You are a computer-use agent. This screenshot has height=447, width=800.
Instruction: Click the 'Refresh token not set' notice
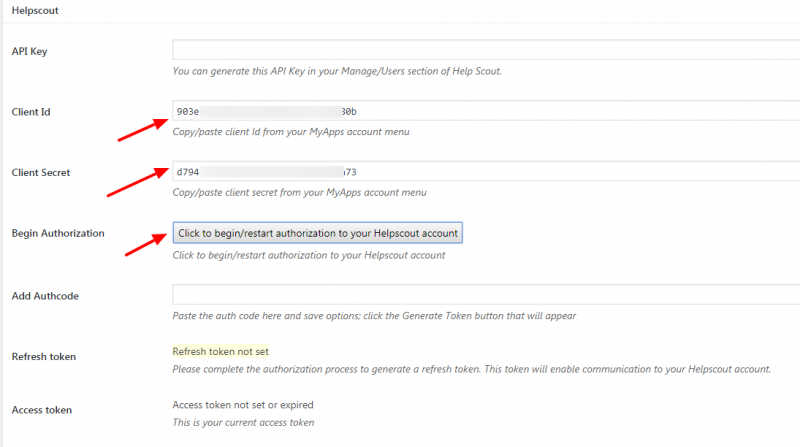click(220, 352)
